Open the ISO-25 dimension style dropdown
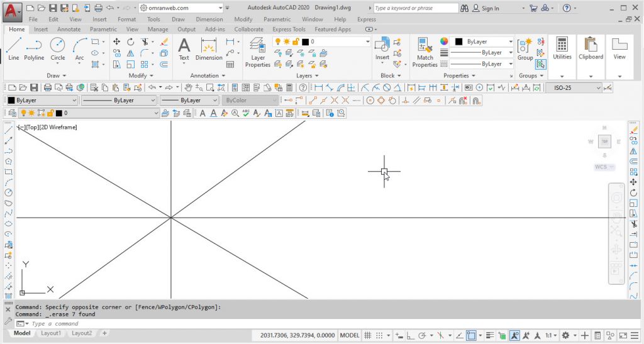 574,88
